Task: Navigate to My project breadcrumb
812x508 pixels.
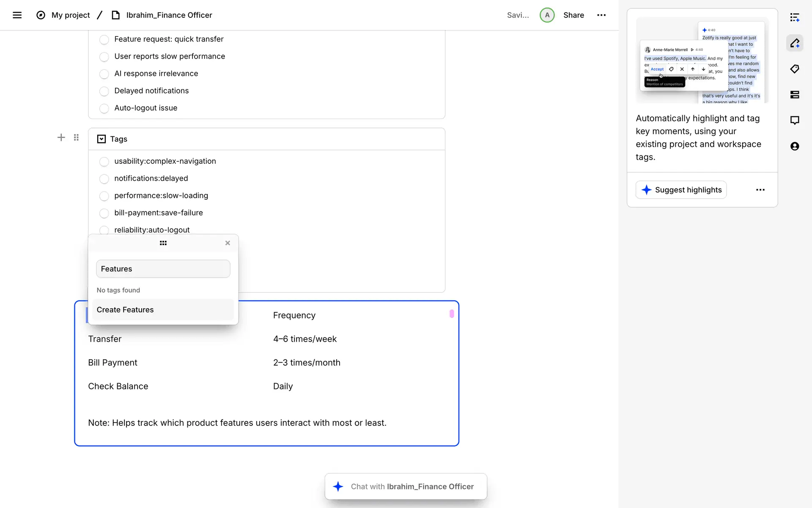Action: click(x=70, y=15)
